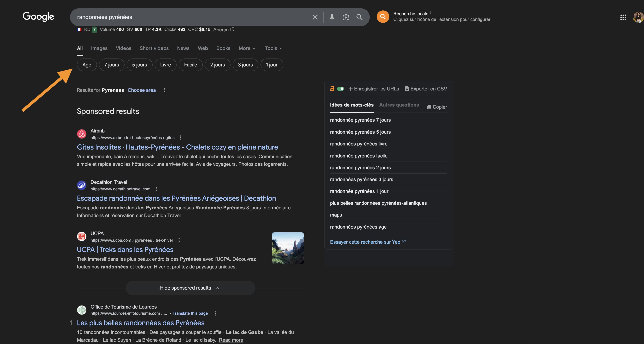The image size is (644, 344).
Task: Open Google Lens camera search
Action: (x=346, y=17)
